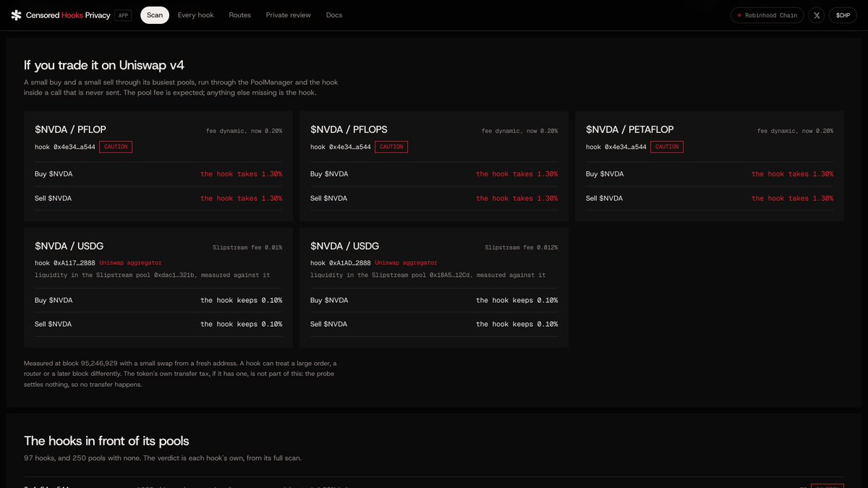This screenshot has width=868, height=488.
Task: Click CAUTION badge in the $NVDA / PFLOPS card
Action: tap(391, 147)
